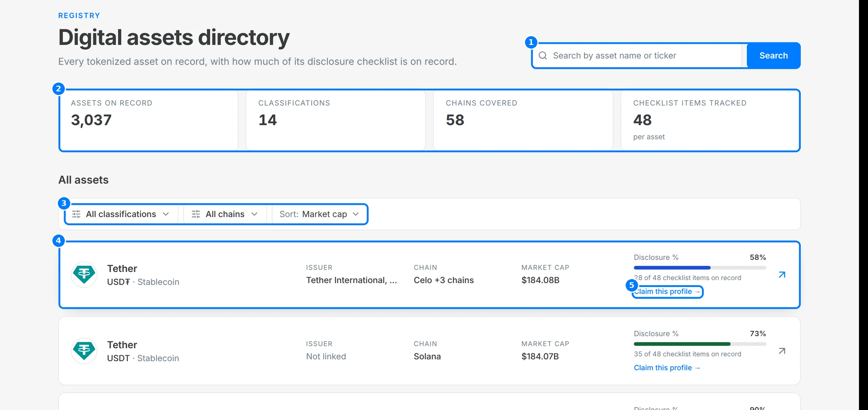Click the REGISTRY breadcrumb label

click(79, 16)
